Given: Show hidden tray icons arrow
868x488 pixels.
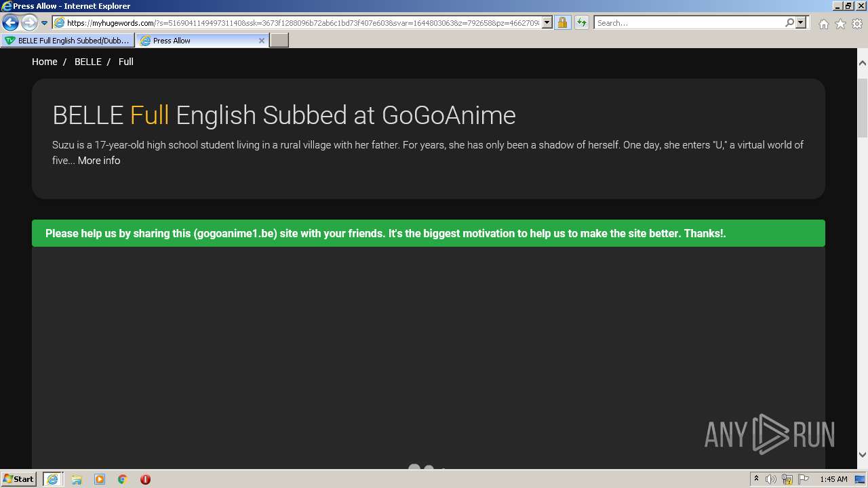Looking at the screenshot, I should pos(756,479).
